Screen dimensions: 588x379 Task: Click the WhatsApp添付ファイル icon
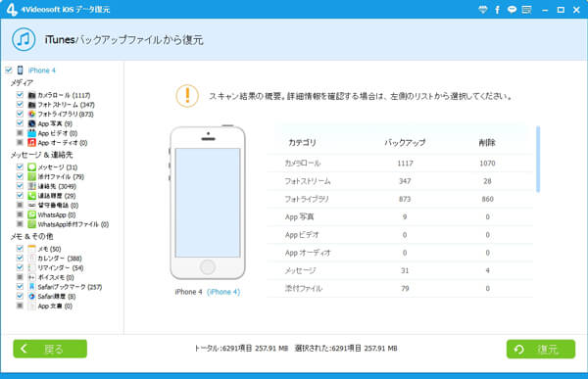point(32,224)
